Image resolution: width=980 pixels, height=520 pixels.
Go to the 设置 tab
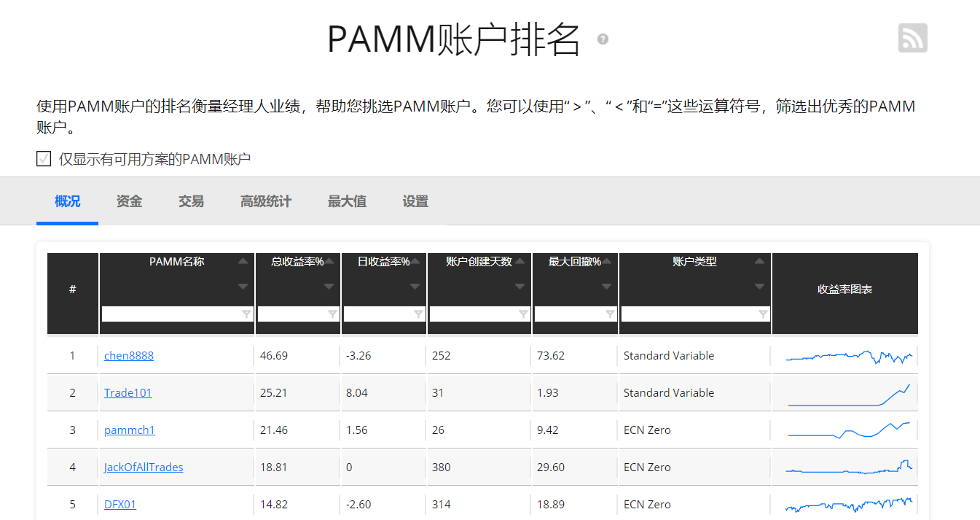pos(415,201)
